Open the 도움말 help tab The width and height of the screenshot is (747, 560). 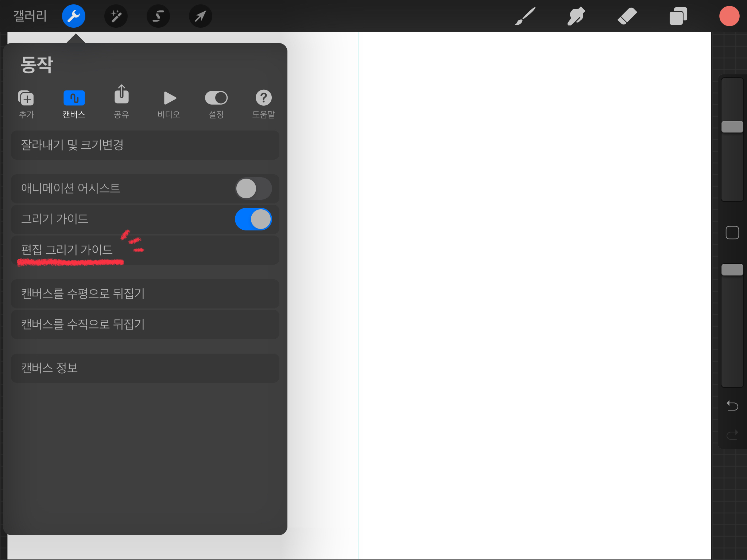coord(263,104)
